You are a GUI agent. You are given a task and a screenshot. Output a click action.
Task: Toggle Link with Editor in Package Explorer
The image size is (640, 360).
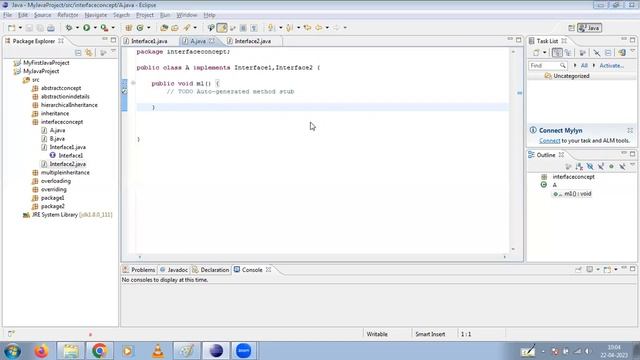[89, 53]
